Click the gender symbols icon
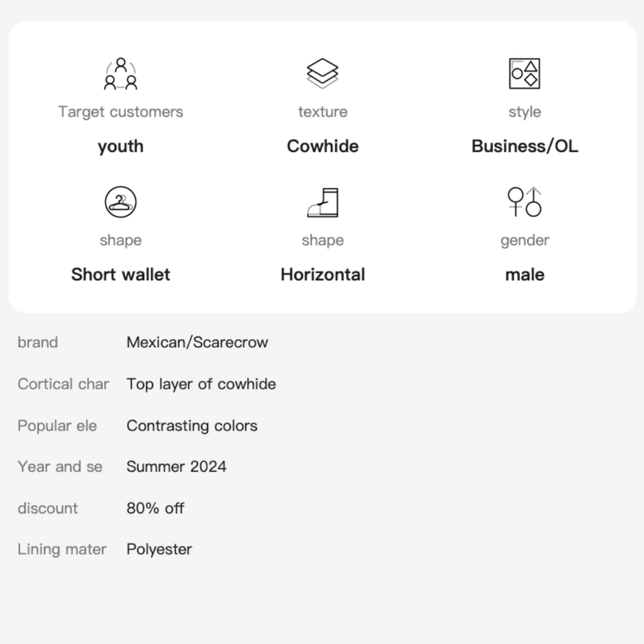644x644 pixels. pyautogui.click(x=525, y=202)
